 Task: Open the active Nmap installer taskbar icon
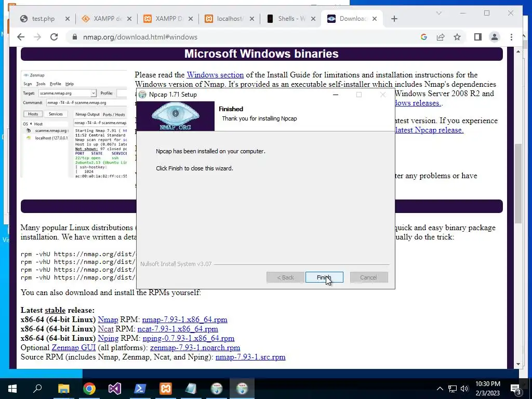coord(242,389)
